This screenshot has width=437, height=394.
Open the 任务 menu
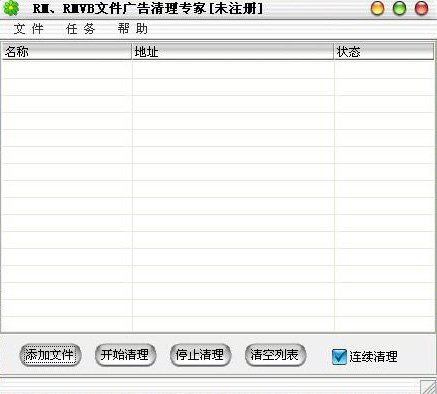pos(81,29)
